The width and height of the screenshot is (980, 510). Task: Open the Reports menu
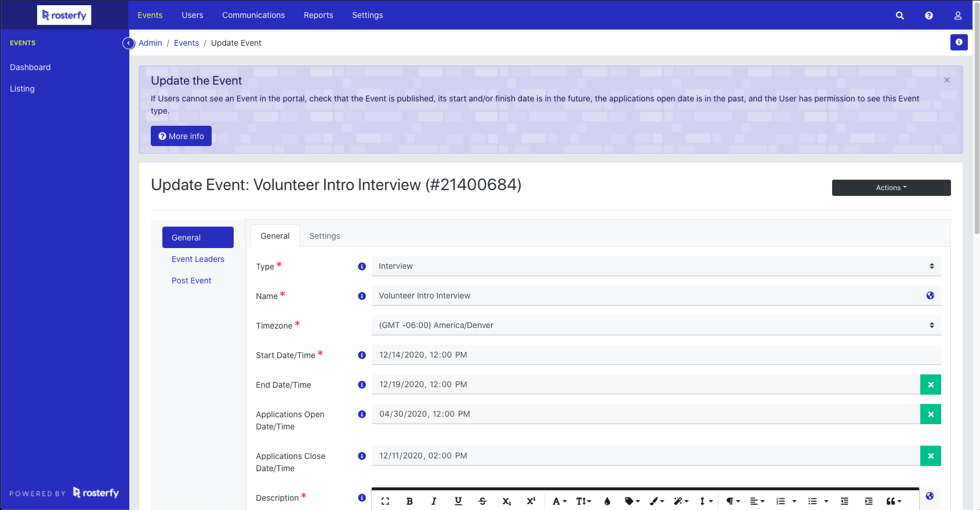318,15
